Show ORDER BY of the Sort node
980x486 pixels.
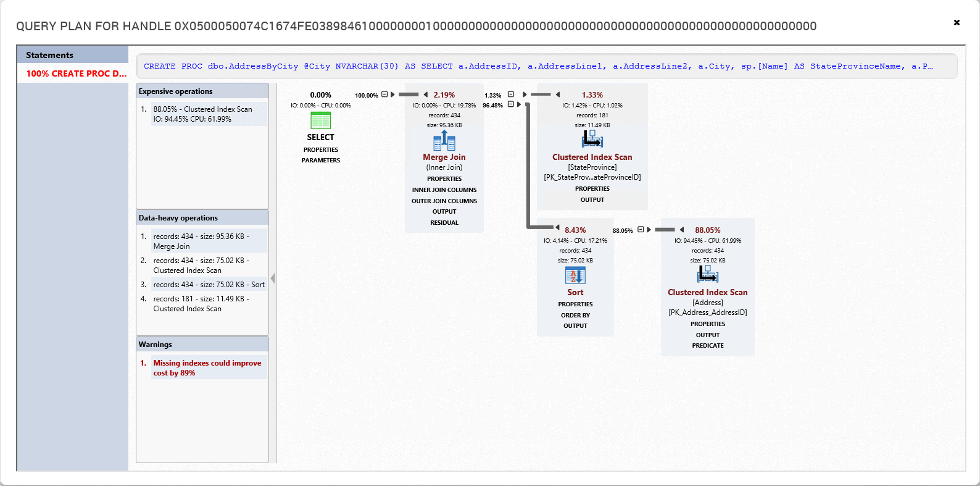pyautogui.click(x=575, y=316)
